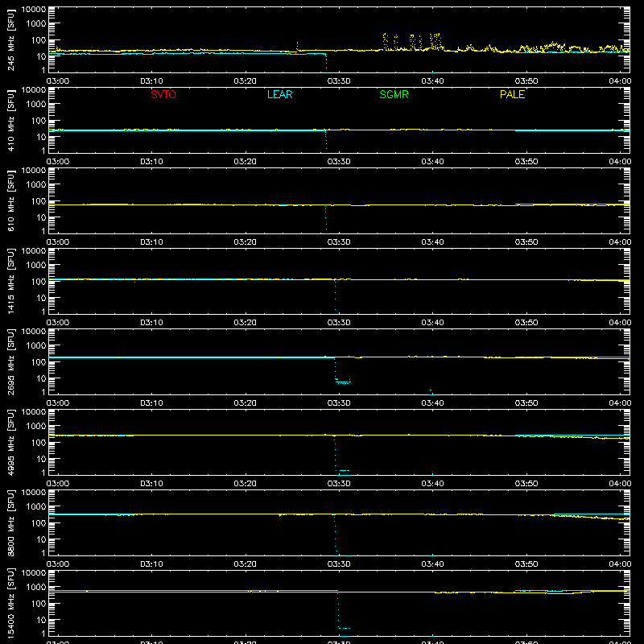644x644 pixels.
Task: Click the 100 y-axis value on 15400 MHz panel
Action: 39,604
